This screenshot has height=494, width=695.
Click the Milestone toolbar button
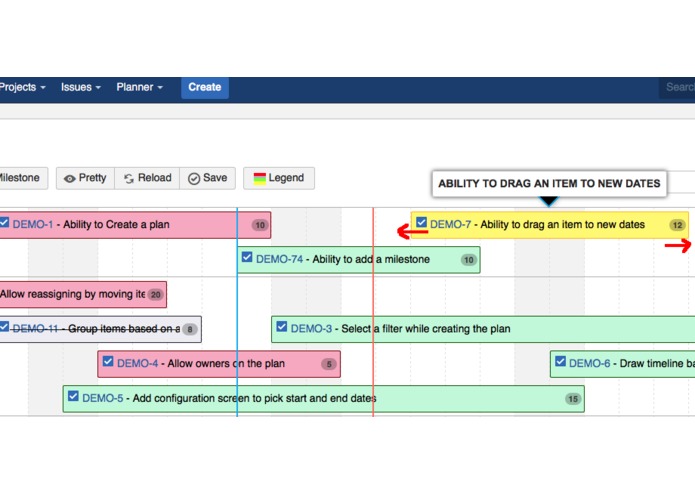pyautogui.click(x=23, y=178)
